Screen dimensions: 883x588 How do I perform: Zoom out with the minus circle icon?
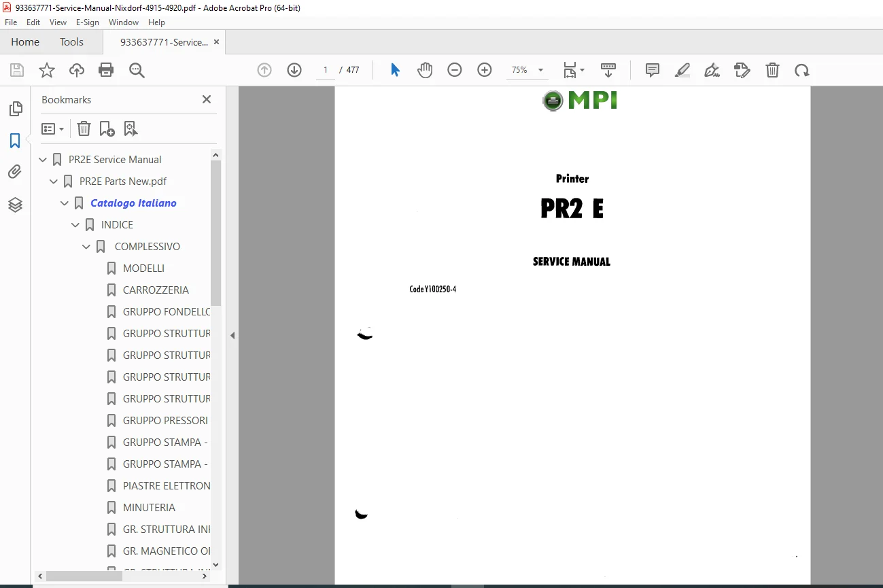pyautogui.click(x=455, y=70)
